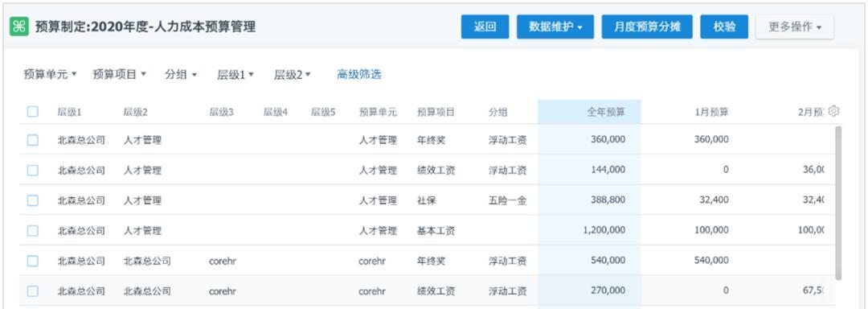This screenshot has width=868, height=309.
Task: Click the 层级5 column header
Action: [x=323, y=112]
